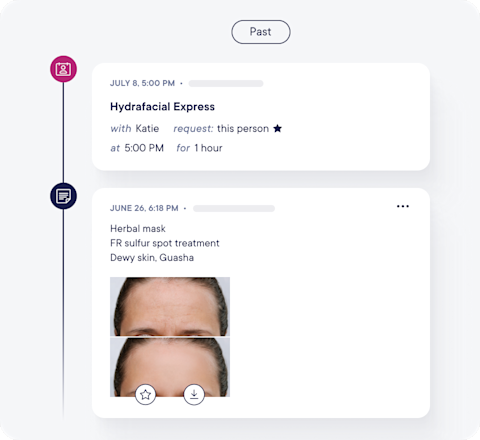Screen dimensions: 480x440
Task: Click the redacted placeholder beside July date
Action: point(226,83)
